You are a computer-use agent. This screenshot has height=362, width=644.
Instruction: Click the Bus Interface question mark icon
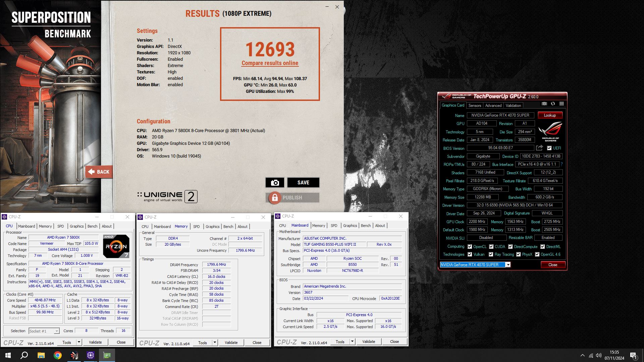click(x=561, y=164)
